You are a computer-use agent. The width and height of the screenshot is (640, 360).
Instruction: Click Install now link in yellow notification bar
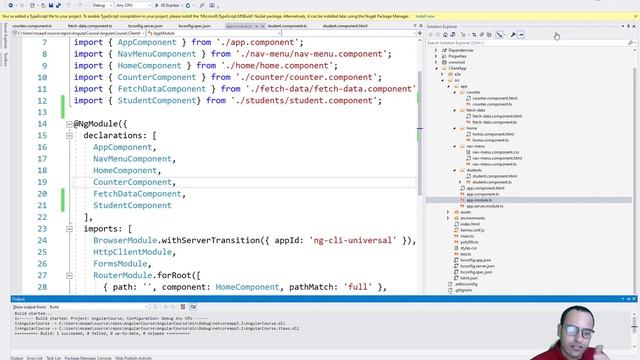point(425,16)
